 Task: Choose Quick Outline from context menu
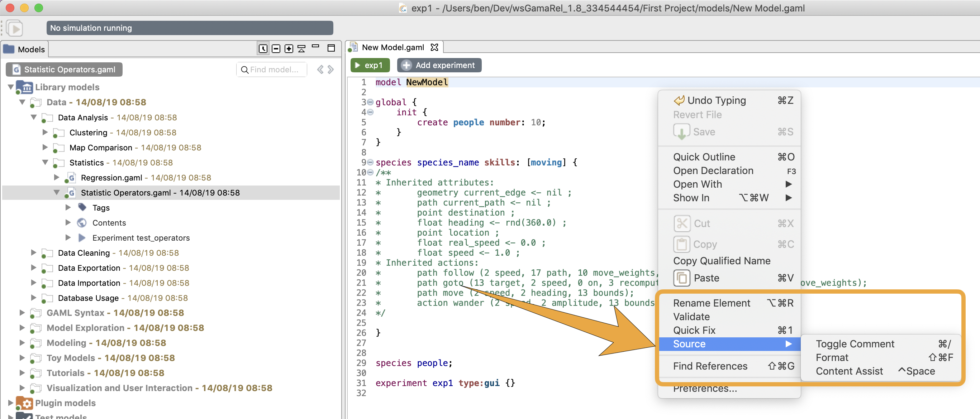[x=730, y=157]
